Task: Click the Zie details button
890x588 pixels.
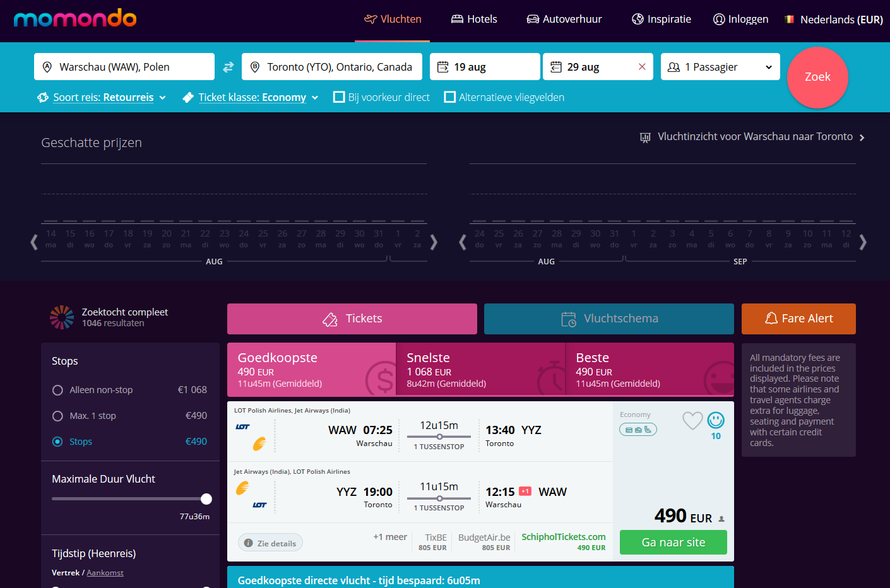Action: coord(270,543)
